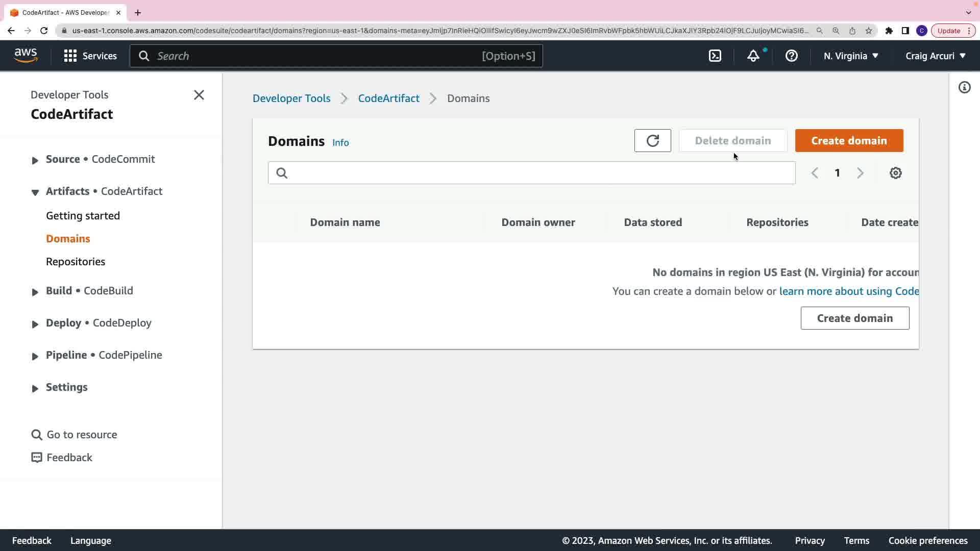Open Craig Arcuri account dropdown
Viewport: 980px width, 551px height.
(x=935, y=56)
